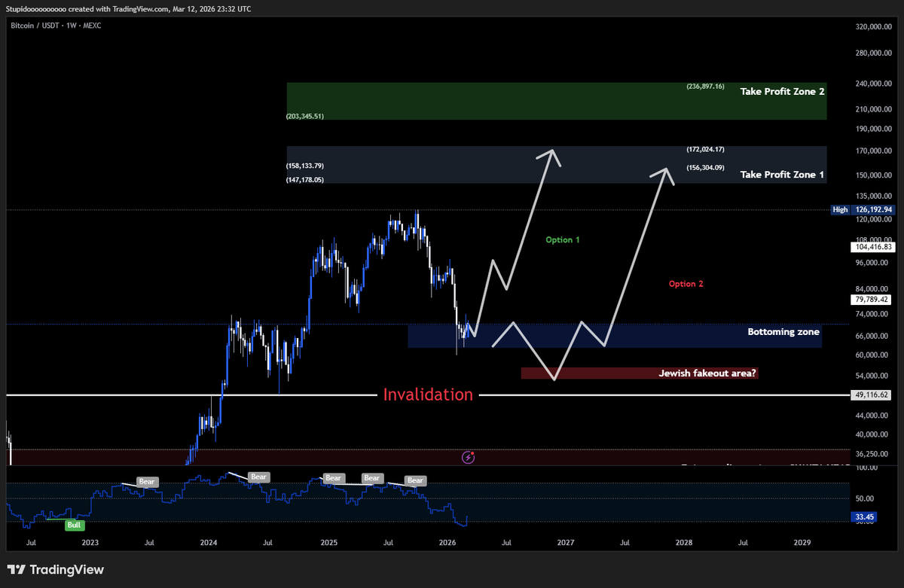Viewport: 904px width, 588px height.
Task: Click the 240,000.00 price scale value
Action: click(x=873, y=84)
